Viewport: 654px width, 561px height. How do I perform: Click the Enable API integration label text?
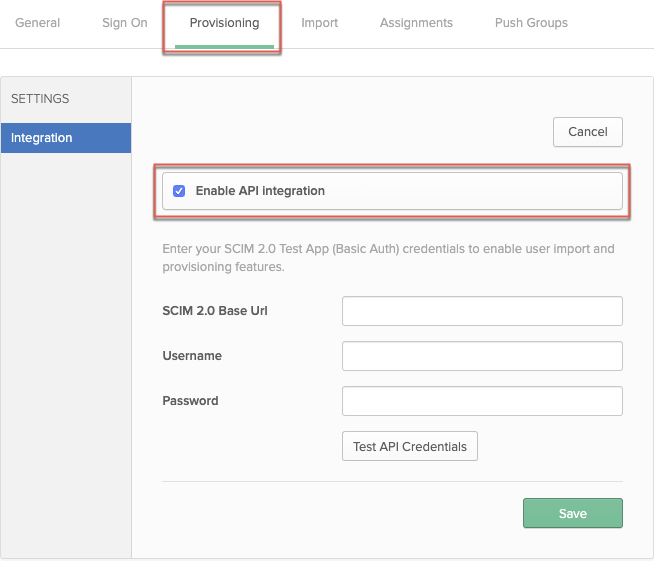coord(260,191)
